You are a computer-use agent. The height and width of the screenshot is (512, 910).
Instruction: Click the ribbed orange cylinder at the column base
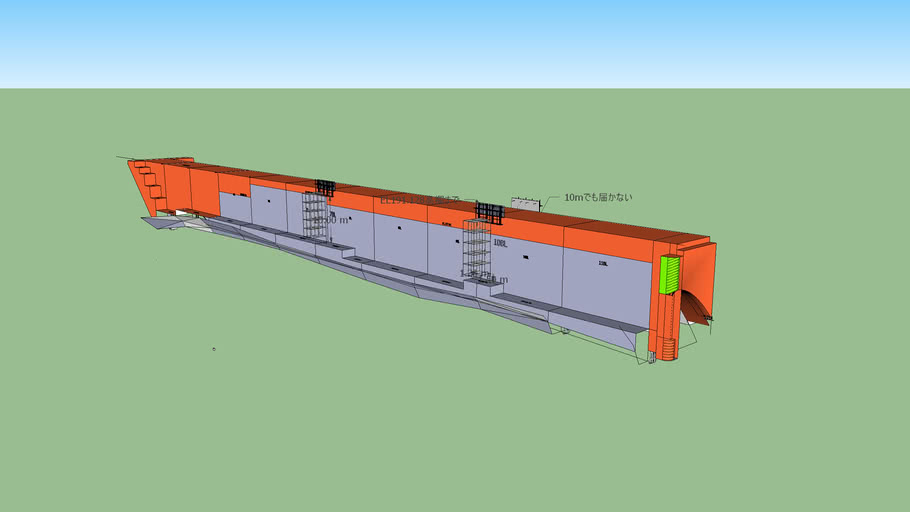tap(669, 349)
